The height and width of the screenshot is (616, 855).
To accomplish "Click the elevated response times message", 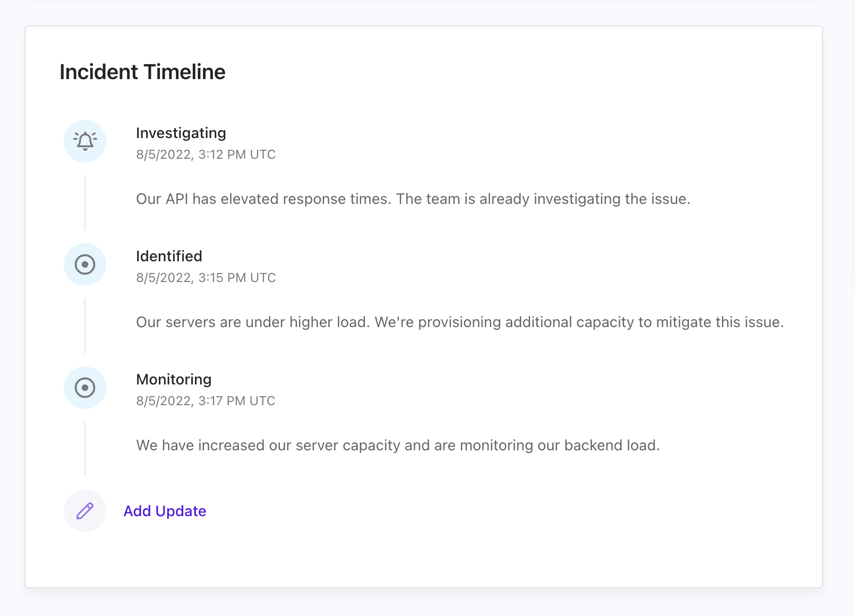I will click(x=413, y=199).
